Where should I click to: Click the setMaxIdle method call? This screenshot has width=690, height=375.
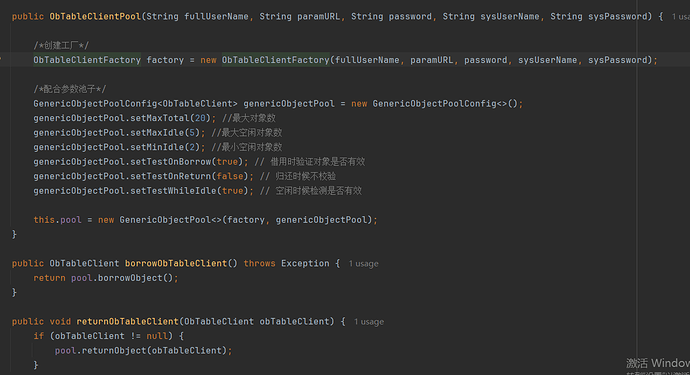[x=157, y=132]
